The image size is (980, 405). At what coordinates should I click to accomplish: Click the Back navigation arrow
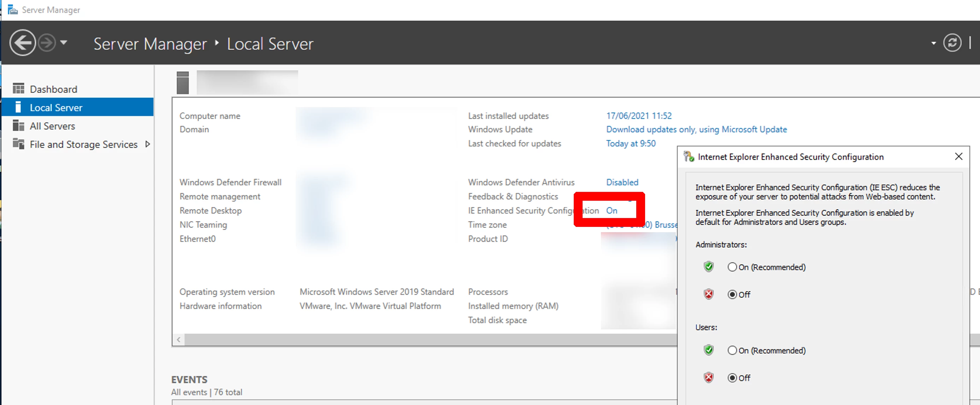(23, 43)
